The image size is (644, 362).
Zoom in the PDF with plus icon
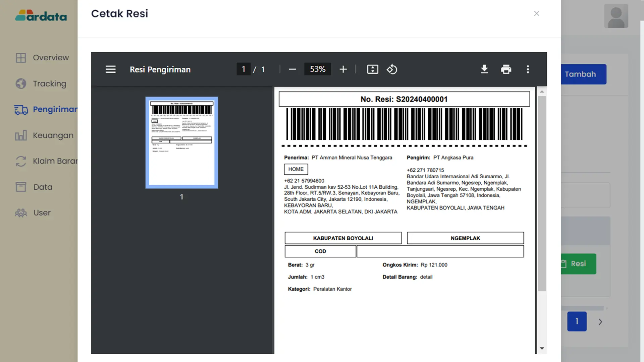point(343,69)
